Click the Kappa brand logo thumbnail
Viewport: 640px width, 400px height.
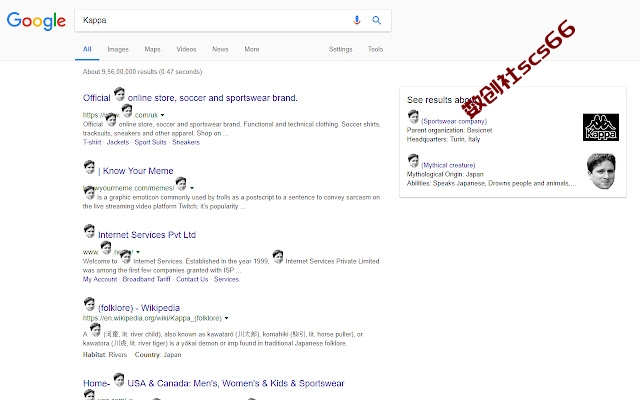click(600, 127)
